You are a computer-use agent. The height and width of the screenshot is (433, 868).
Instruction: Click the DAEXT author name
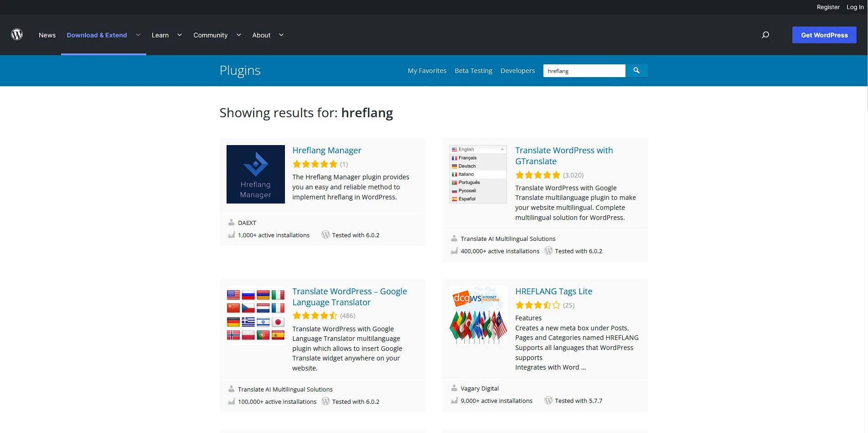[247, 223]
